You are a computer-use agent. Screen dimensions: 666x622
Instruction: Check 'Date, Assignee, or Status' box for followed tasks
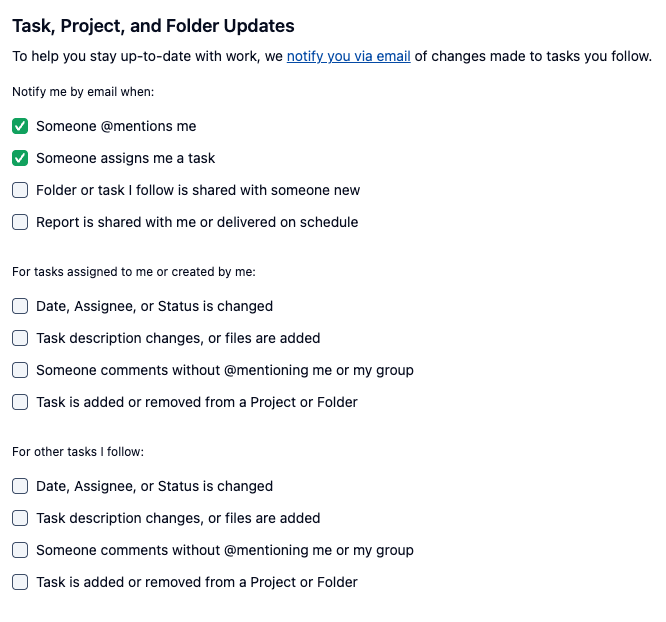(20, 486)
